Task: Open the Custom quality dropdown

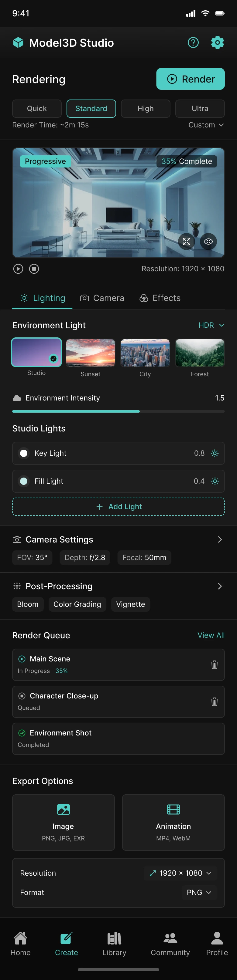Action: click(x=206, y=125)
